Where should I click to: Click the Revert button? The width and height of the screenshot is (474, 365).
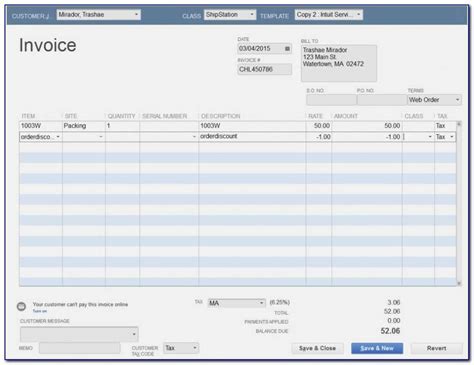pyautogui.click(x=436, y=348)
